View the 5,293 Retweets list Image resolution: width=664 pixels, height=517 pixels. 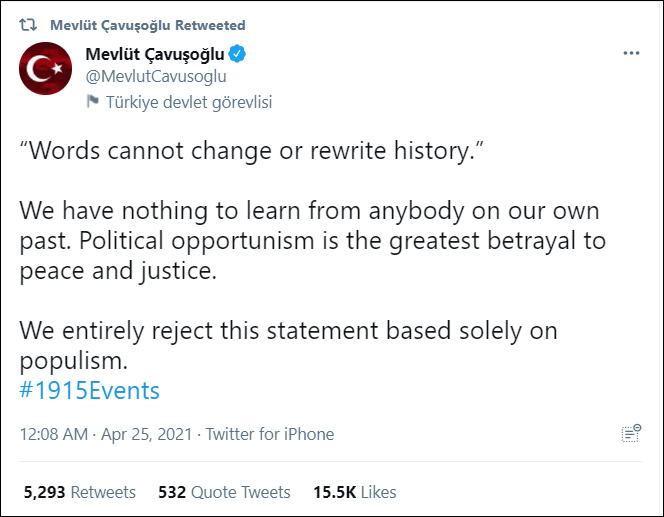(79, 492)
